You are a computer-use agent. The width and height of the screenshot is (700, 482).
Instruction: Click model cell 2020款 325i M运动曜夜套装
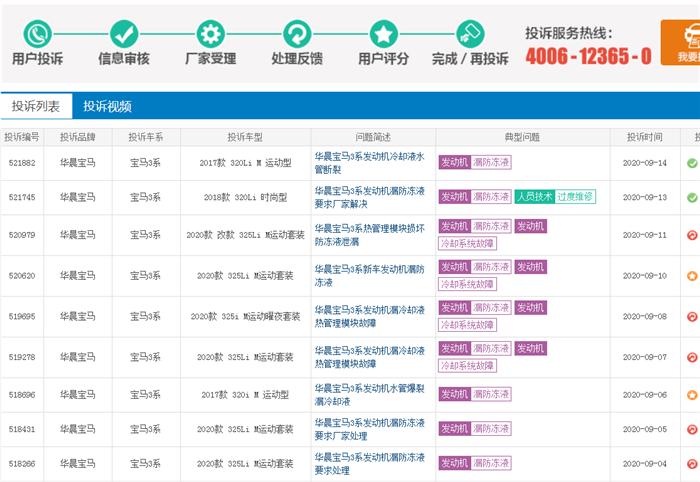click(245, 317)
